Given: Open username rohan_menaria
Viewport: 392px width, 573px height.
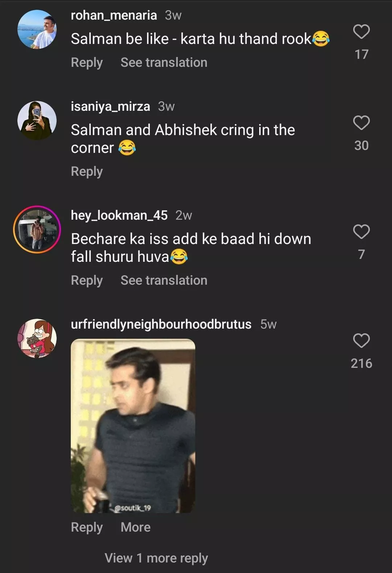Looking at the screenshot, I should pyautogui.click(x=114, y=15).
